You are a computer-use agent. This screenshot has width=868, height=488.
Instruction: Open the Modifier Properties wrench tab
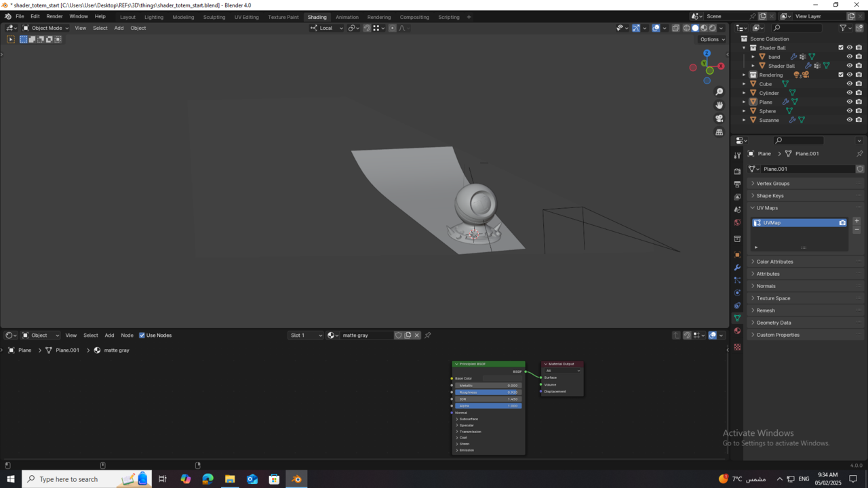pyautogui.click(x=737, y=267)
